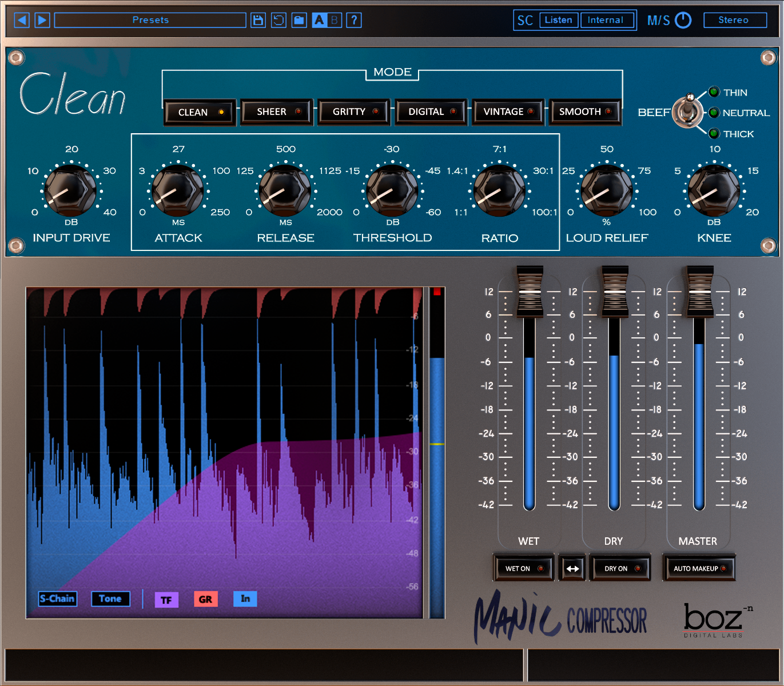Viewport: 784px width, 686px height.
Task: Click the Tone button in the display
Action: tap(110, 599)
